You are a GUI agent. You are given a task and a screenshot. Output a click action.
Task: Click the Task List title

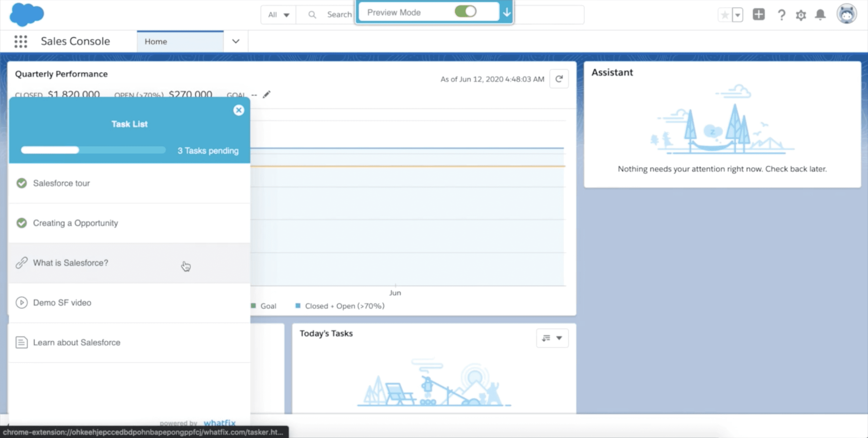click(129, 124)
